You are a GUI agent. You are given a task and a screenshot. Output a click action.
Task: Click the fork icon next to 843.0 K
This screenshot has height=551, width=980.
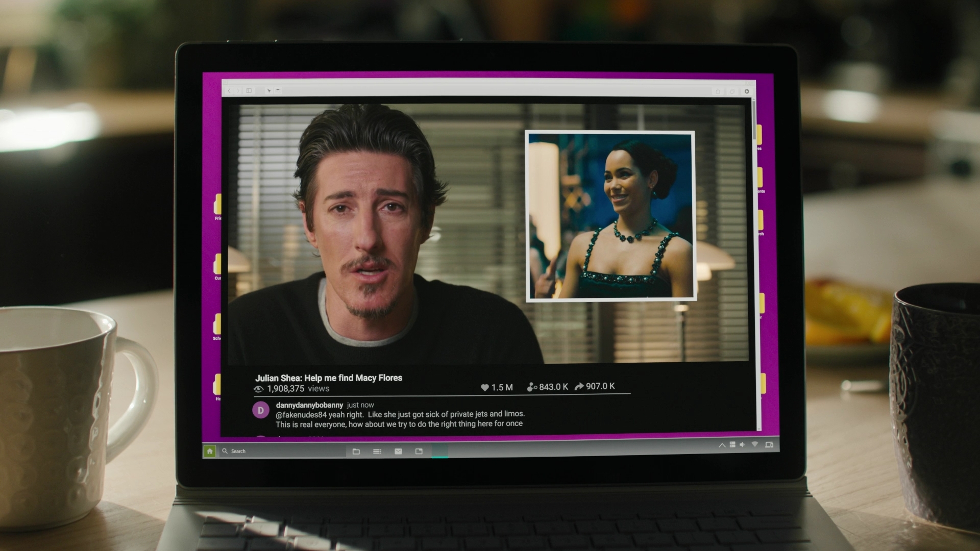(x=532, y=387)
